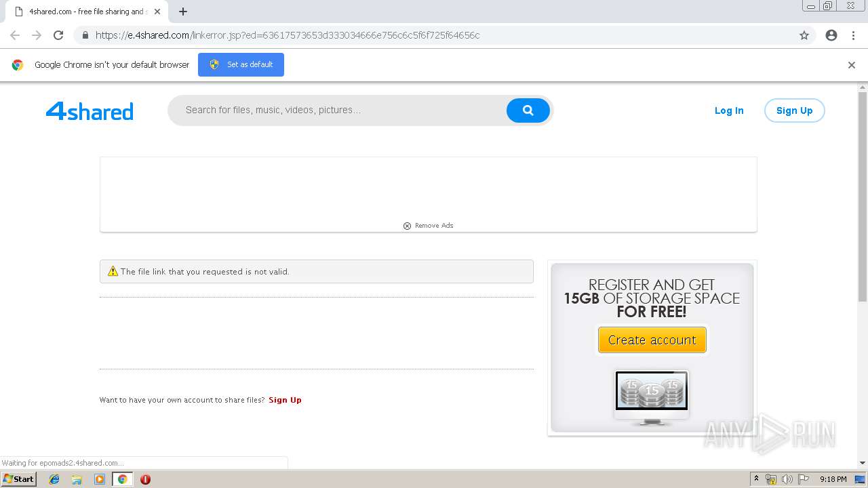Click the network tray icon
The image size is (868, 488).
771,479
